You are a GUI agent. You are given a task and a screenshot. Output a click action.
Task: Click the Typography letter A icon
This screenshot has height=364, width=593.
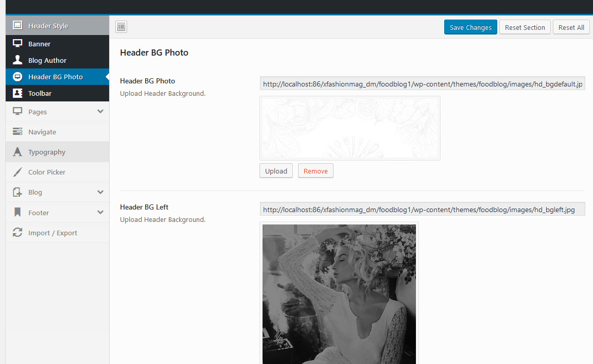coord(18,152)
